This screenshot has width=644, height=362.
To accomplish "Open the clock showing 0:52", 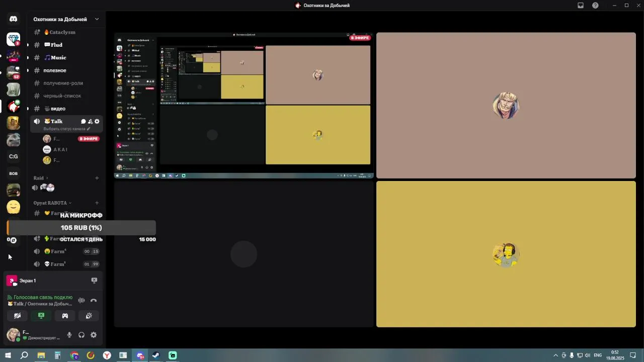I will (615, 355).
